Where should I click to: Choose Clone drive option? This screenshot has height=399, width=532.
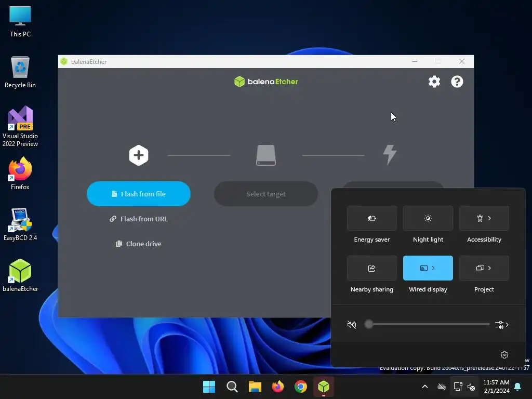pos(138,244)
